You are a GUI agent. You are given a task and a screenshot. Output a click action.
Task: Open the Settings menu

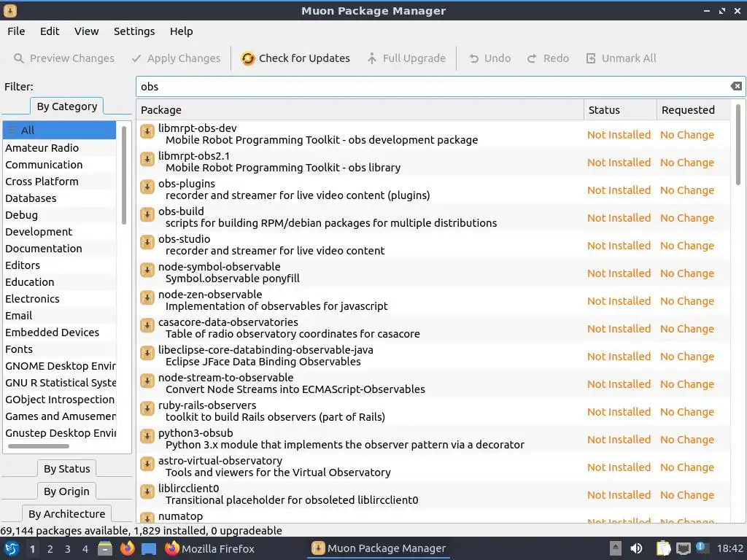click(134, 31)
